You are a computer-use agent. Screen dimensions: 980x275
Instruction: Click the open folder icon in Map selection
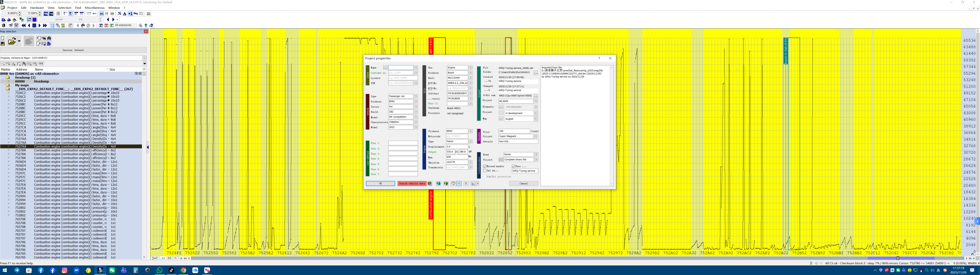pos(12,41)
